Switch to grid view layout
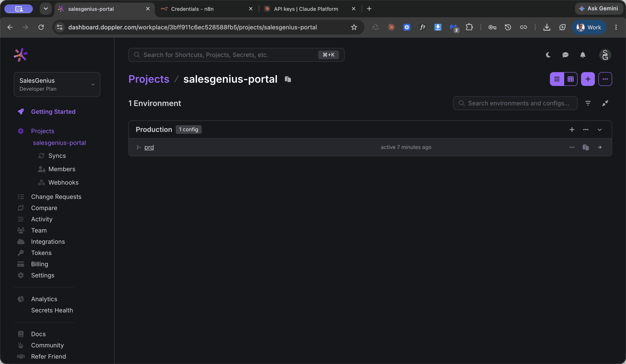 tap(571, 79)
